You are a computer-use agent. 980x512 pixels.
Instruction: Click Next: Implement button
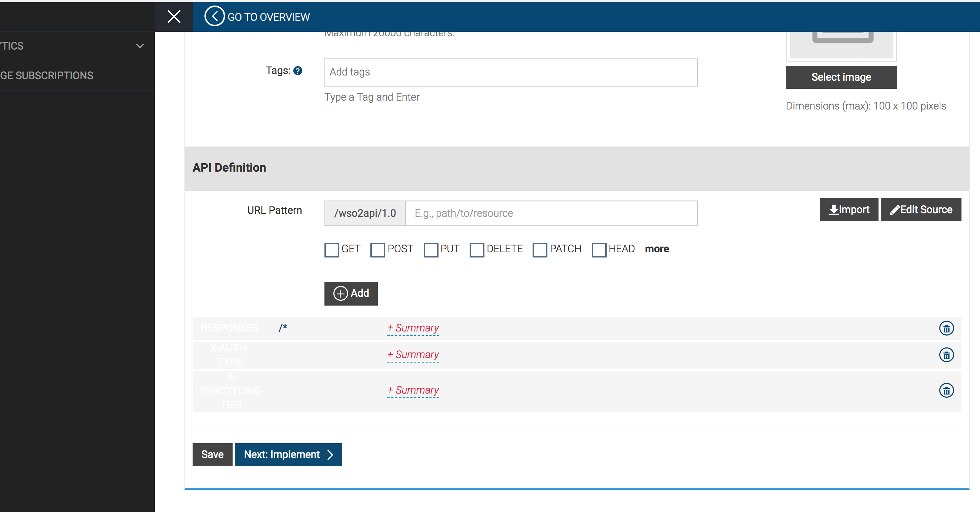288,454
